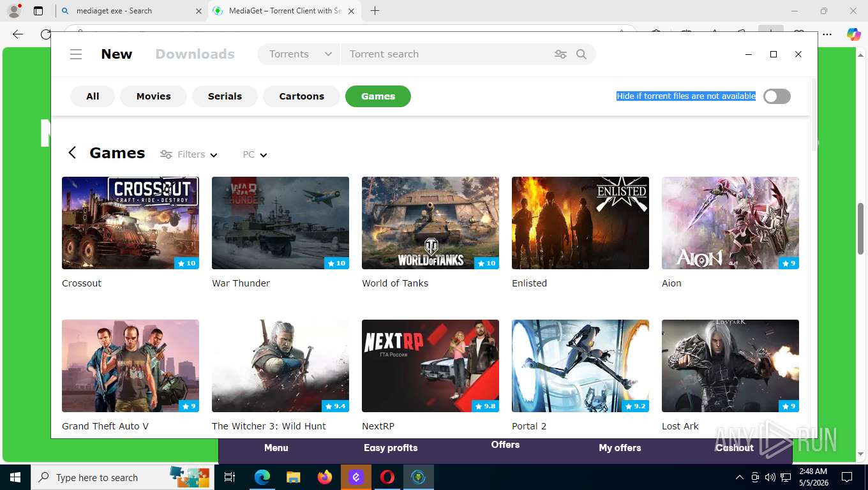Open the Aion game thumbnail

point(730,223)
